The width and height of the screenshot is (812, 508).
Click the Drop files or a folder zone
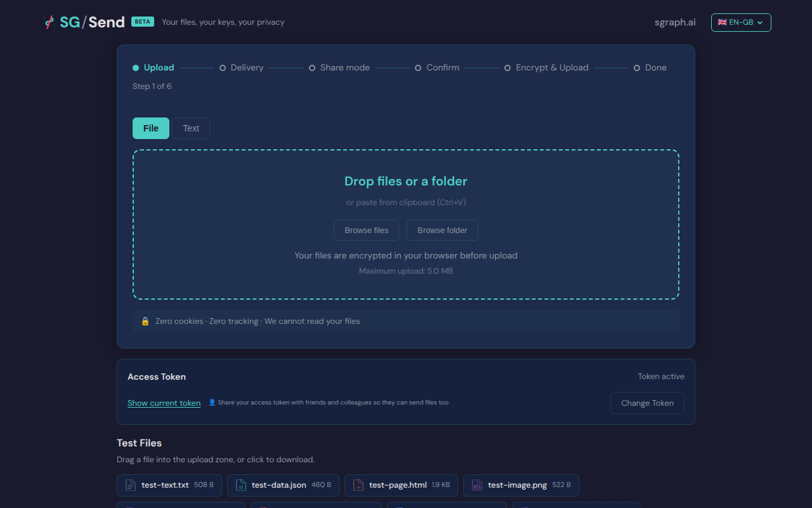[406, 182]
